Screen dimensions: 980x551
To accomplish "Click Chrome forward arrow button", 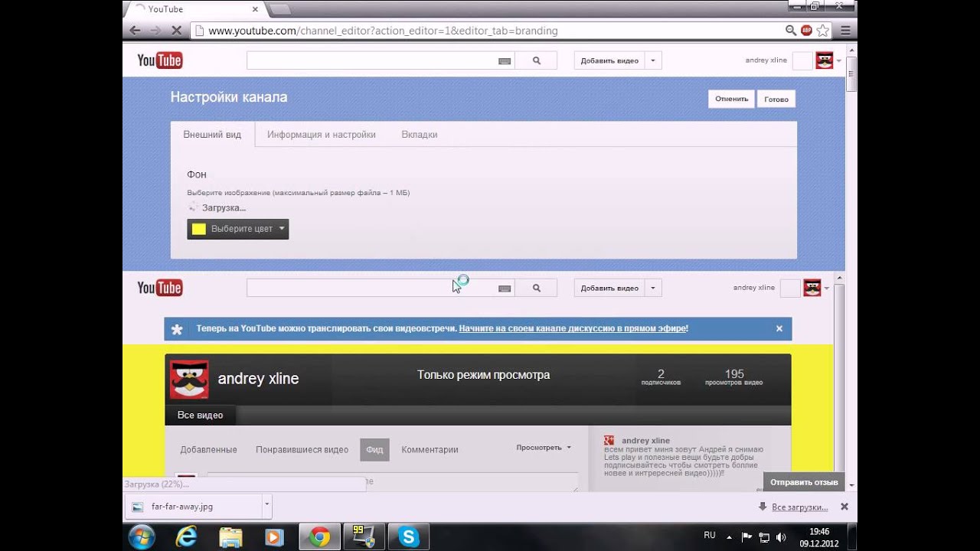I will click(x=155, y=31).
